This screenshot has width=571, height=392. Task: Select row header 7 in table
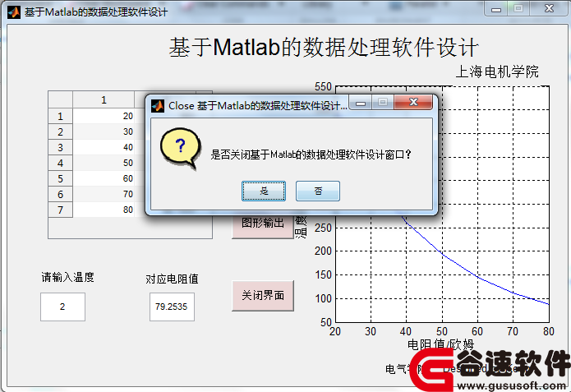pyautogui.click(x=61, y=210)
